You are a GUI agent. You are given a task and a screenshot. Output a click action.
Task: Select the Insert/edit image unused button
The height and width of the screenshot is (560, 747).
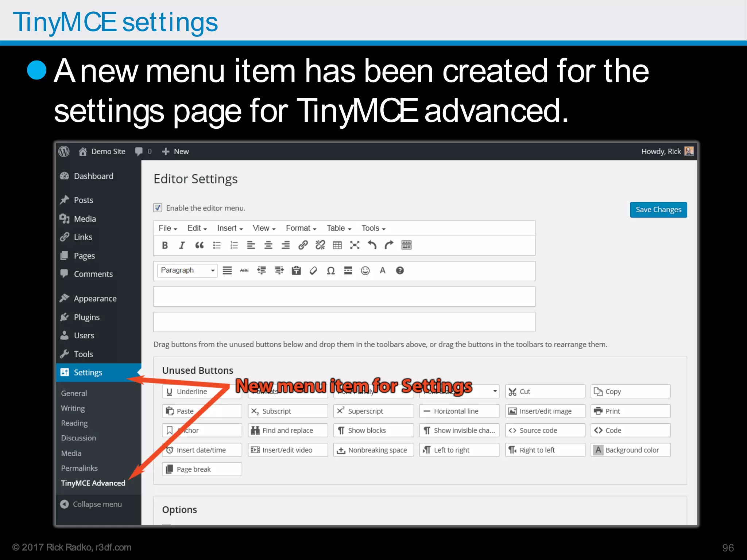[x=545, y=411]
